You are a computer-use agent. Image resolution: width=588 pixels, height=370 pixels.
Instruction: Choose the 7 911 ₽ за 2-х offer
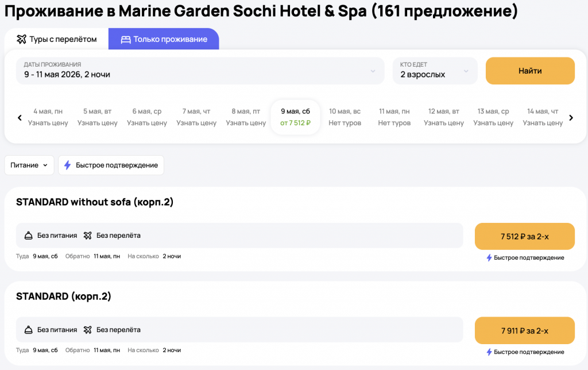click(x=524, y=330)
